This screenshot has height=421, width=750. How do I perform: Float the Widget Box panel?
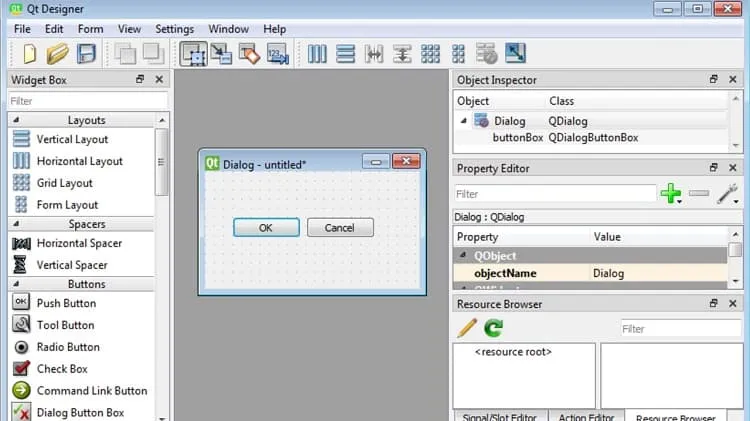pos(140,79)
